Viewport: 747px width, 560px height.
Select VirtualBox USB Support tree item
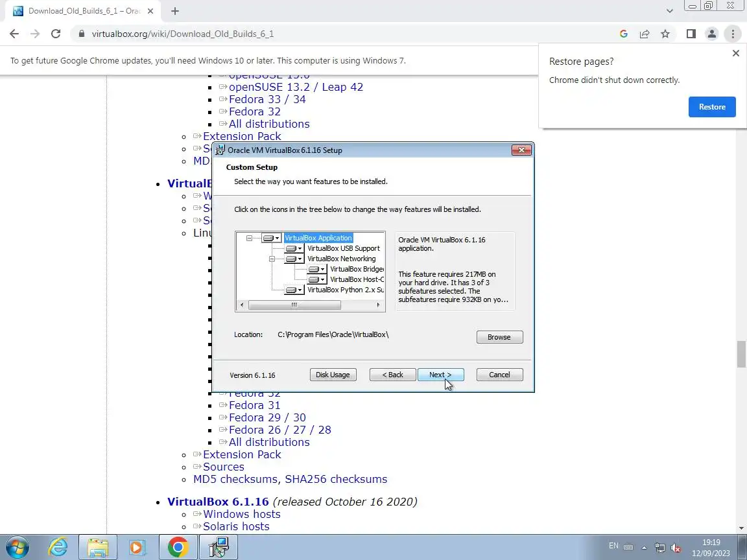tap(344, 249)
